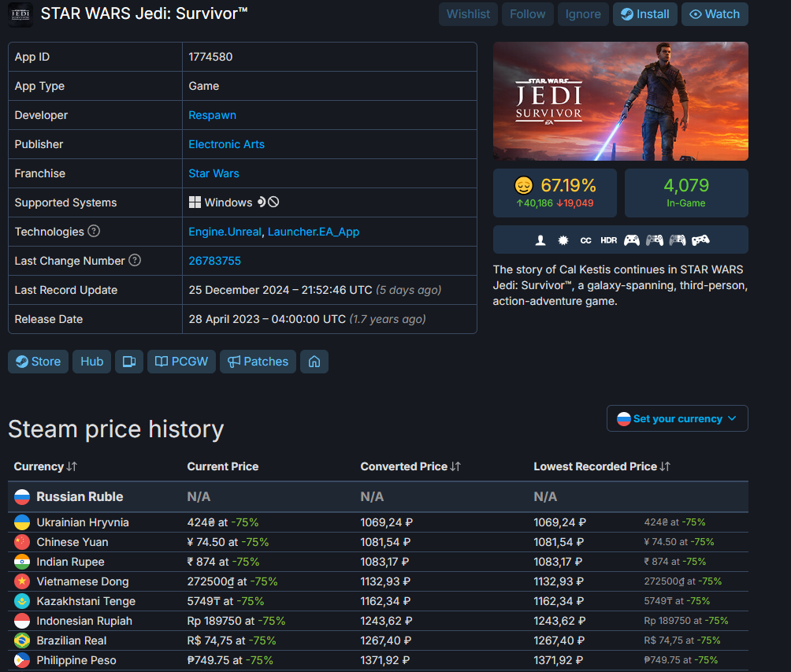
Task: Sort table by Currency column
Action: 46,466
